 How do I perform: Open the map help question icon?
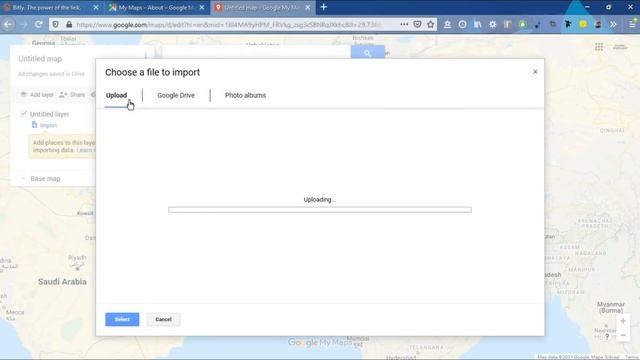[607, 336]
